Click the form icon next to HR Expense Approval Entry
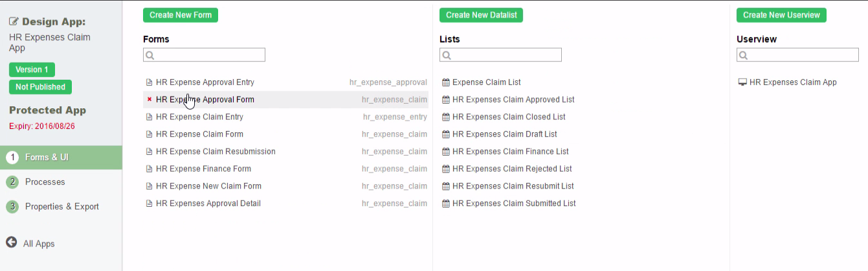This screenshot has width=868, height=271. point(150,82)
